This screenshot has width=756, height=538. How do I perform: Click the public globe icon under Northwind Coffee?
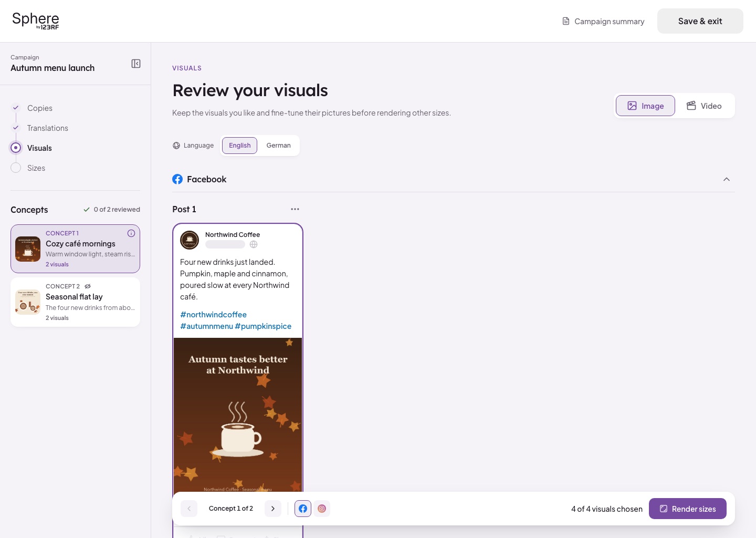tap(254, 244)
